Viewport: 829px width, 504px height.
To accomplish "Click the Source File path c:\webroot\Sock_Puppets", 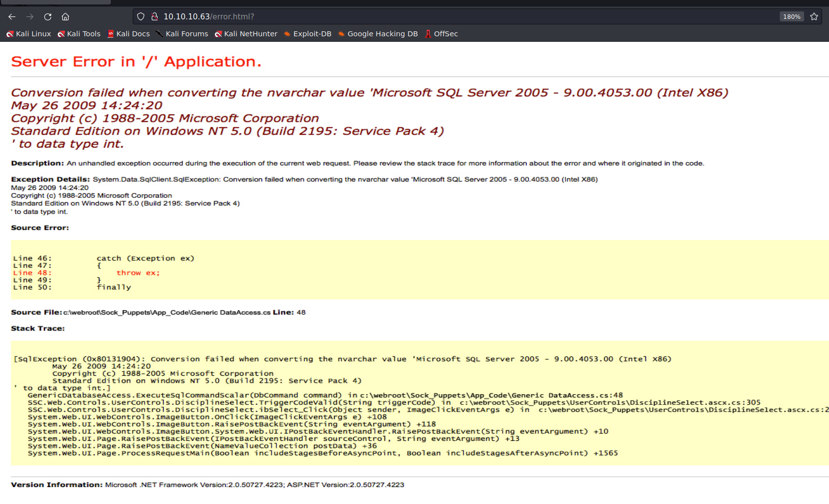I will pos(167,313).
